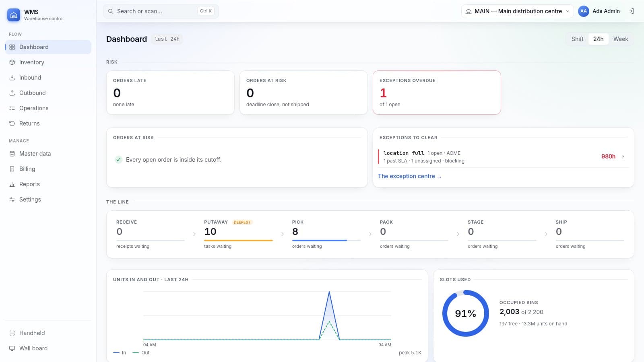Screen dimensions: 644x362
Task: Switch dashboard range to Week
Action: click(x=621, y=39)
